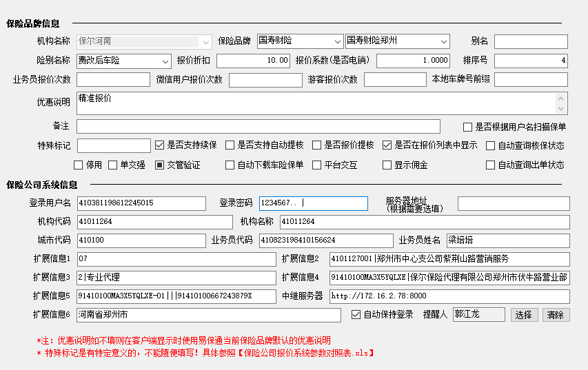Click down arrow of 优惠说明 scrollbar
The height and width of the screenshot is (370, 588).
point(560,109)
